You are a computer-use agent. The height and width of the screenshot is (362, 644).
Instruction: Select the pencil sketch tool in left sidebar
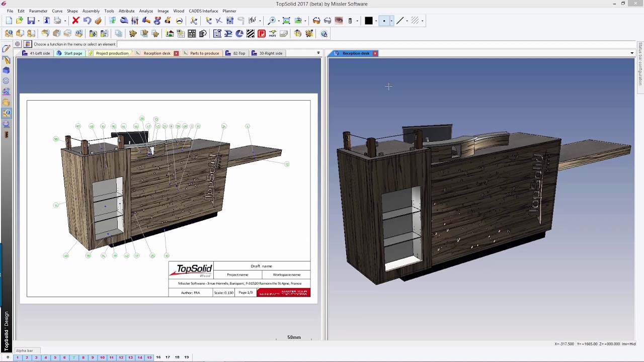[6, 49]
